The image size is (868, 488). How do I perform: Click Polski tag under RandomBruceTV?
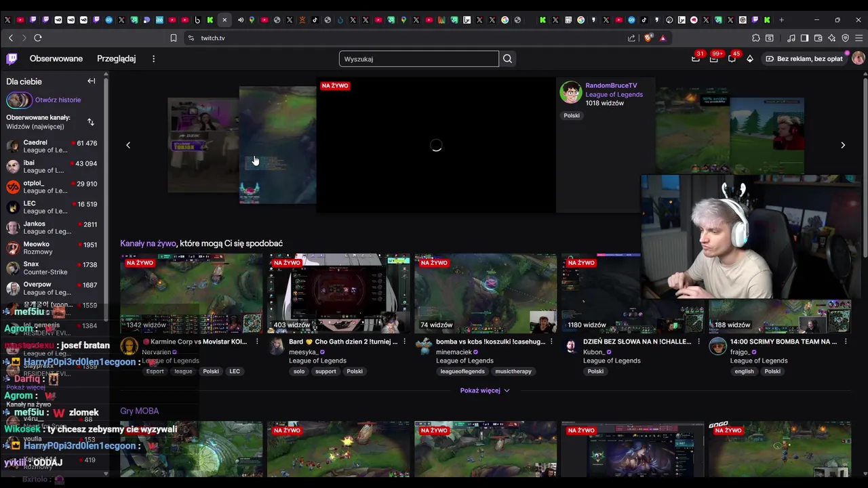572,115
